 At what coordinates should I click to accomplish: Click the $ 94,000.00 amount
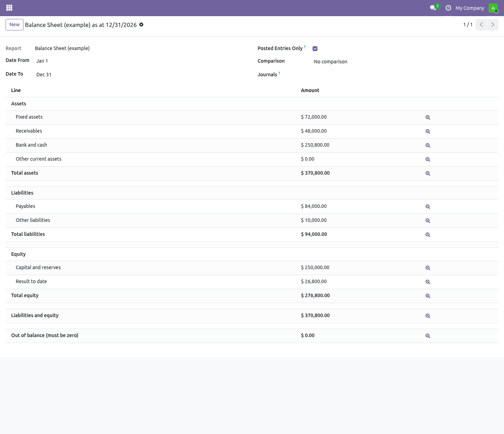pyautogui.click(x=314, y=234)
